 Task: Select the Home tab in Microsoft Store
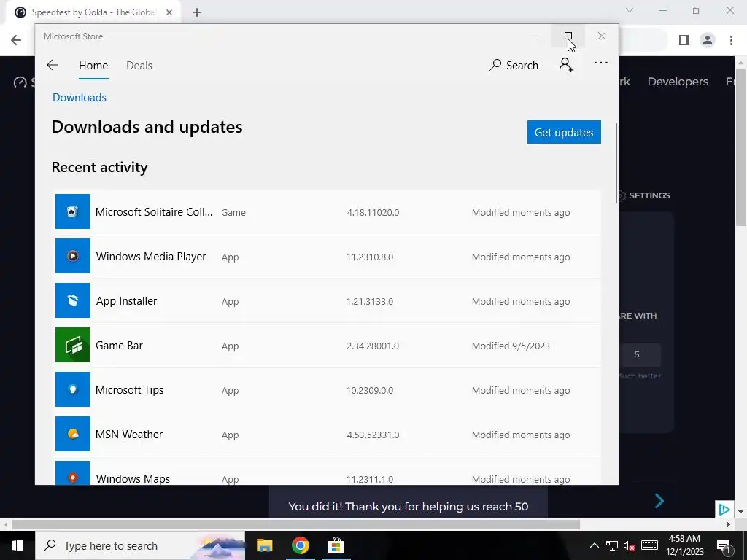tap(93, 65)
